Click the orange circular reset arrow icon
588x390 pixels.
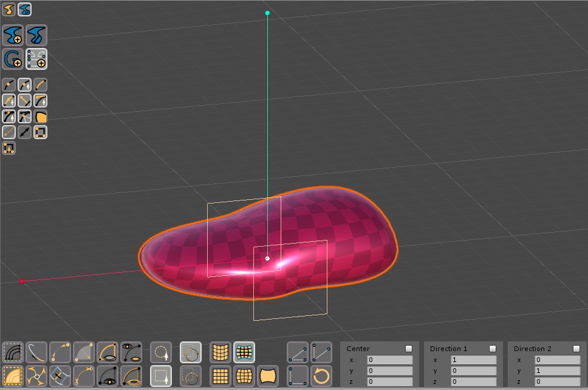pyautogui.click(x=321, y=376)
